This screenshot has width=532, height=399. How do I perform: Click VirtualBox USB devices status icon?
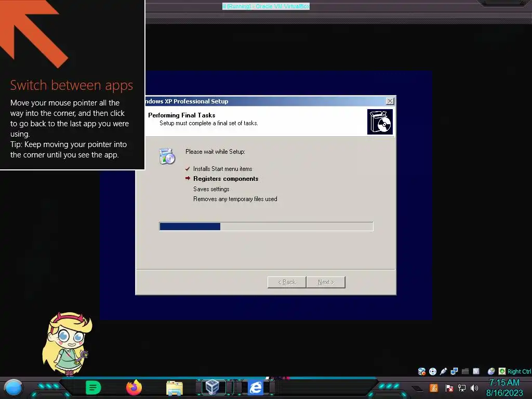point(443,371)
